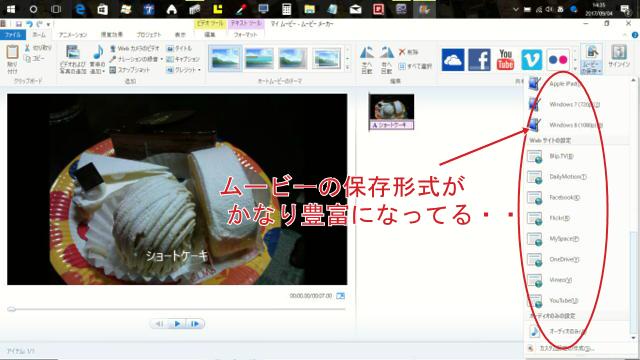Viewport: 640px width, 360px height.
Task: Share the movie to Facebook icon
Action: pos(479,60)
